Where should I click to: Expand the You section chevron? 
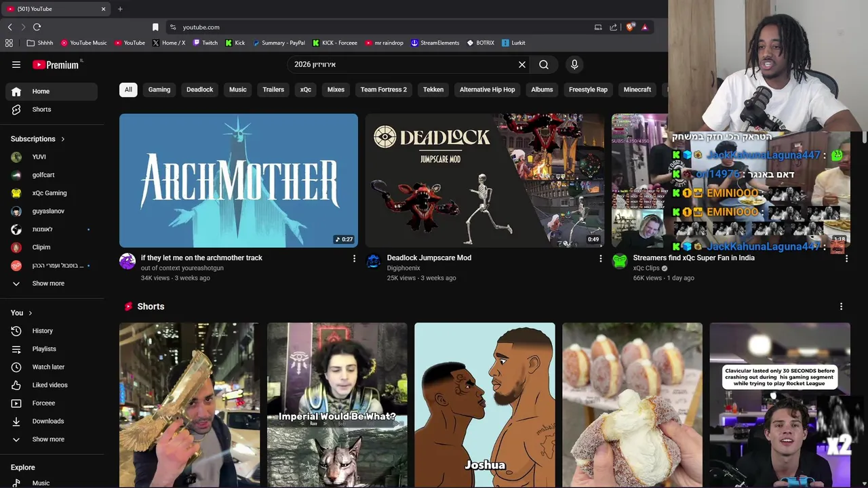click(31, 312)
